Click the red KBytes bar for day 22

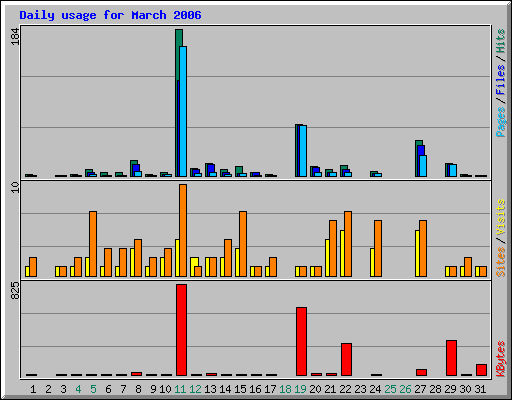(x=346, y=359)
